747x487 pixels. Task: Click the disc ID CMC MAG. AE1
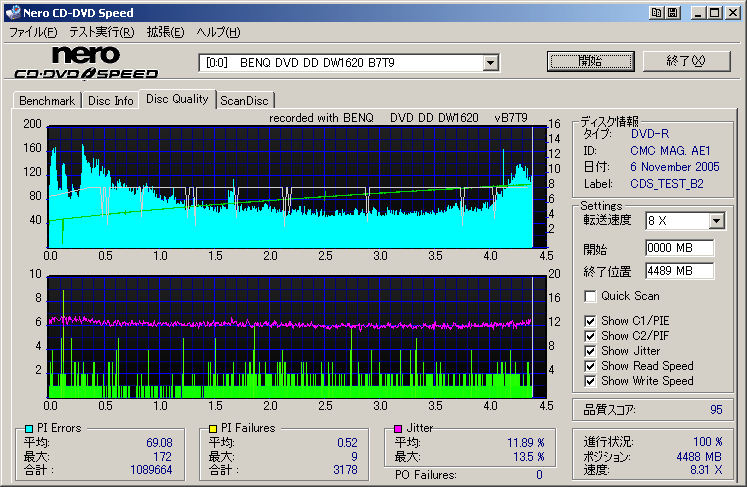(x=670, y=151)
